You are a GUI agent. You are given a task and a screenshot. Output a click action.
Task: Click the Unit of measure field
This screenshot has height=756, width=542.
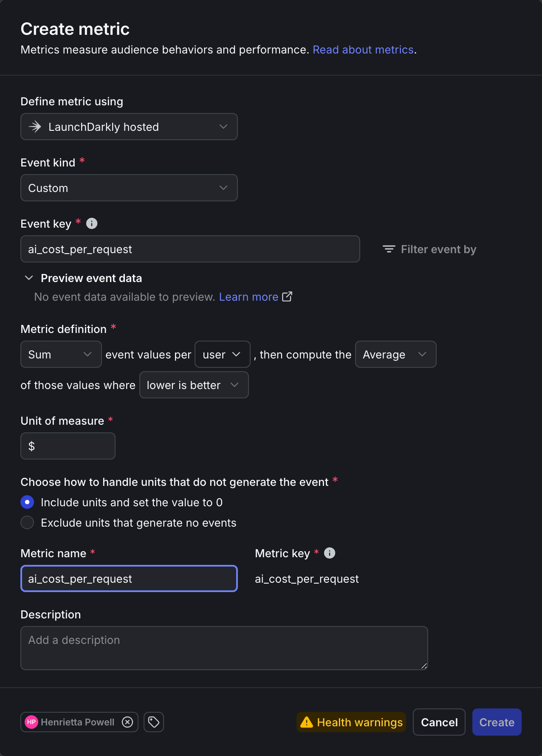(x=68, y=446)
